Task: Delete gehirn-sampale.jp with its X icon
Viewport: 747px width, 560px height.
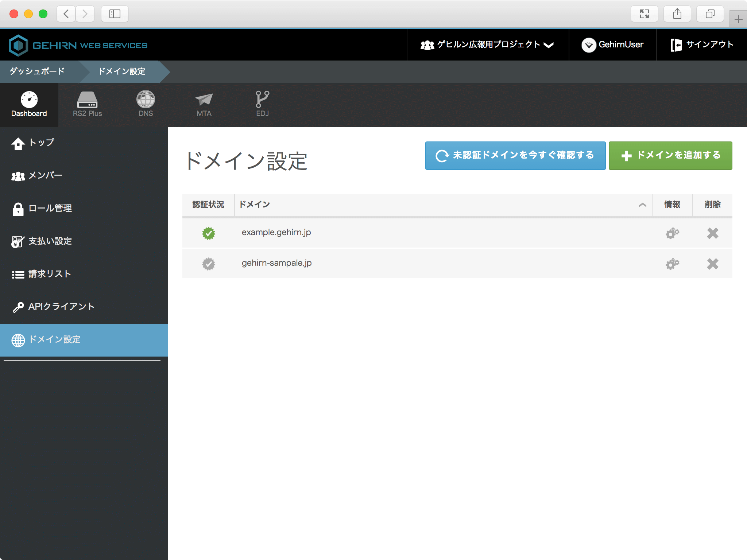Action: click(712, 264)
